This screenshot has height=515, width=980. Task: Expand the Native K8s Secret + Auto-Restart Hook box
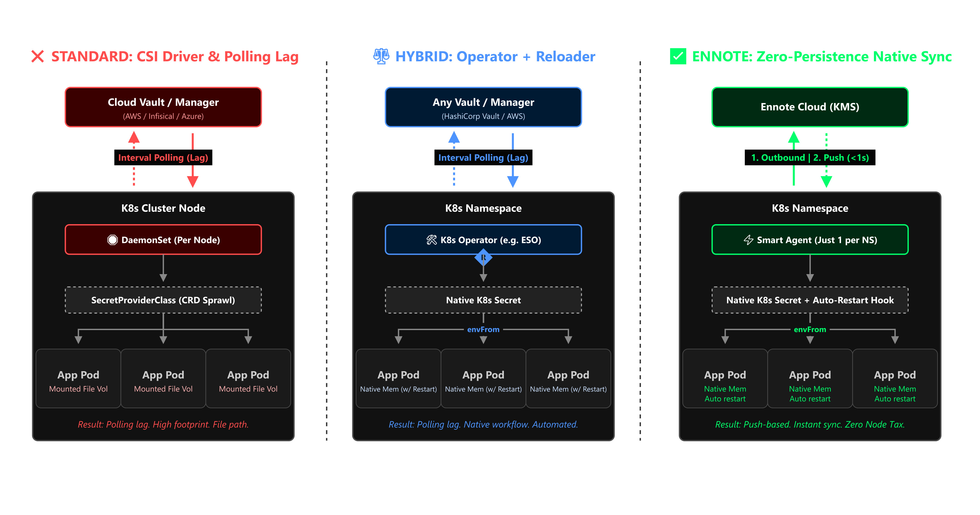click(810, 300)
